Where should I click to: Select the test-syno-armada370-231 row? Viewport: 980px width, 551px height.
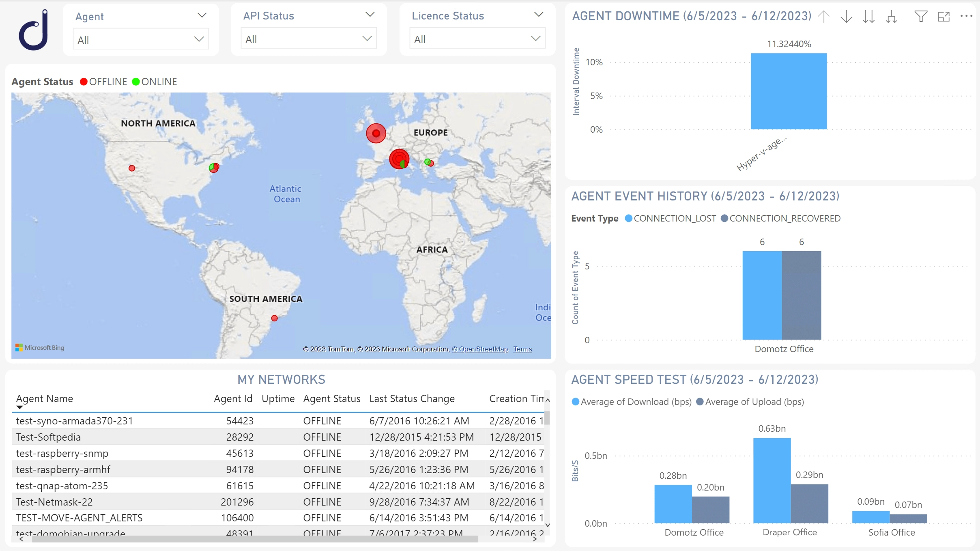(x=278, y=421)
